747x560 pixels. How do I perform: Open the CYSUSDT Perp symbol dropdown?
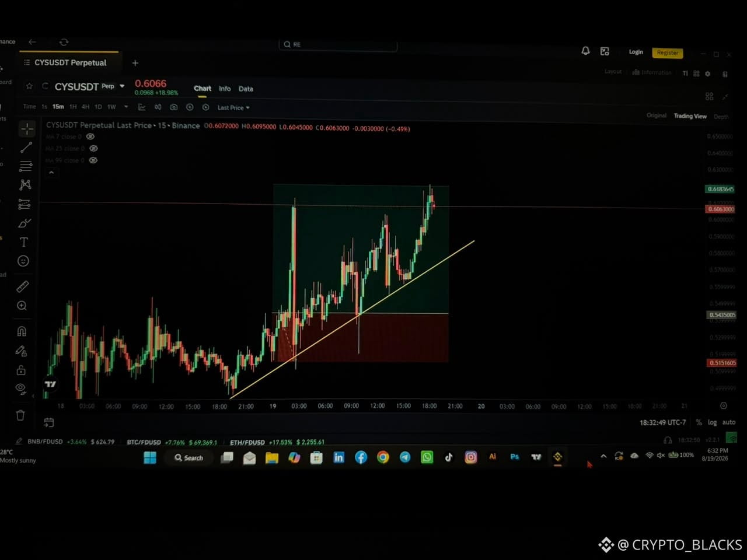(122, 86)
